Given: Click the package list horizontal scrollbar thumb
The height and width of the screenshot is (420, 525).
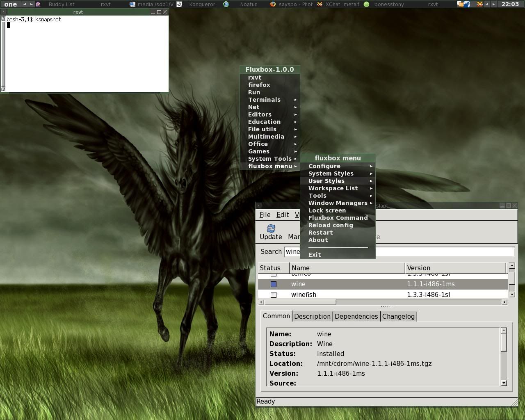Looking at the screenshot, I should (300, 302).
